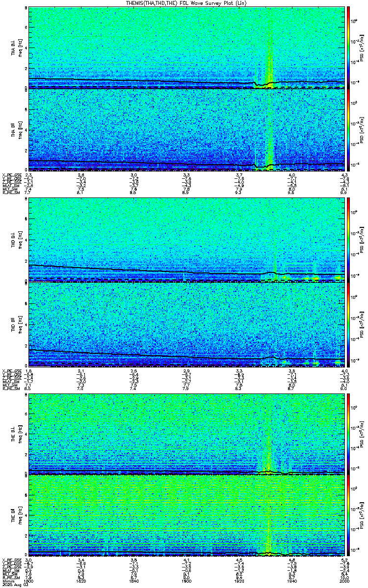Click the '1940' time tick label
The image size is (368, 588).
click(x=291, y=581)
